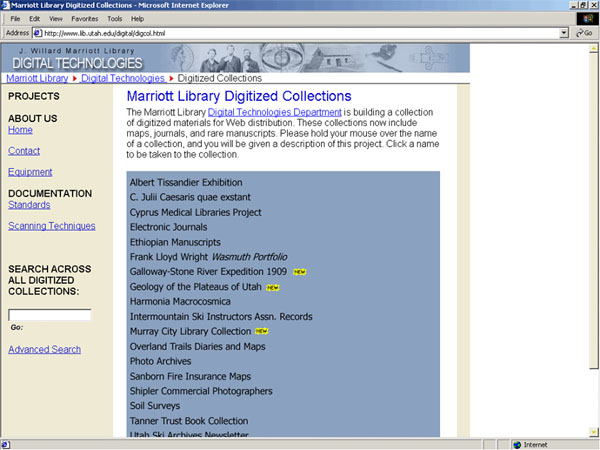Open the Ethiopian Manuscripts collection
This screenshot has height=450, width=600.
point(175,242)
